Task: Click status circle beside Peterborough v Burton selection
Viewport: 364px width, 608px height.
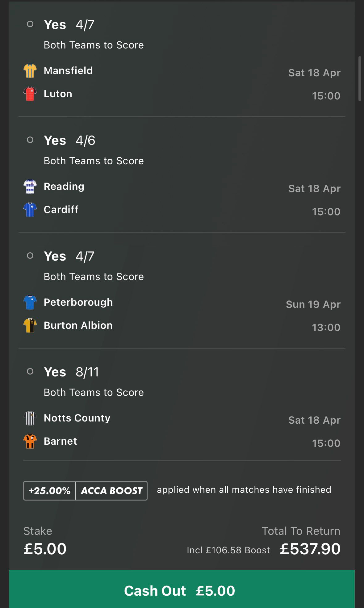Action: (30, 256)
